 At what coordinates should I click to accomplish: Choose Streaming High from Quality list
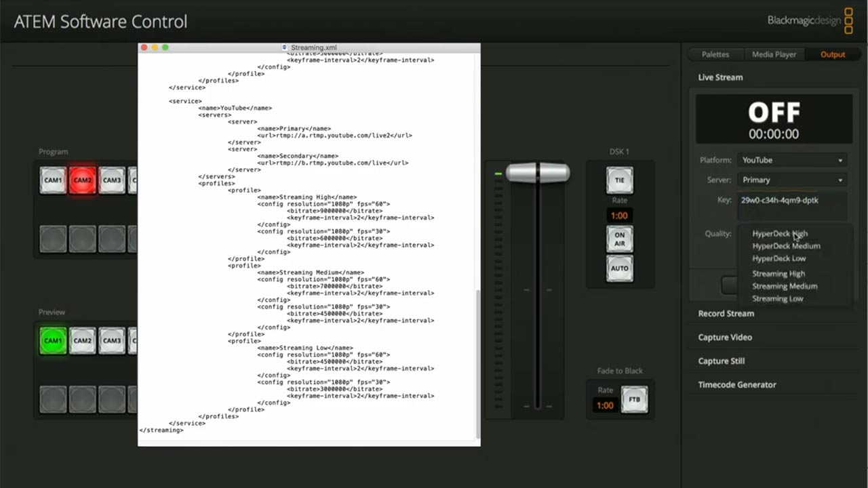pos(778,274)
